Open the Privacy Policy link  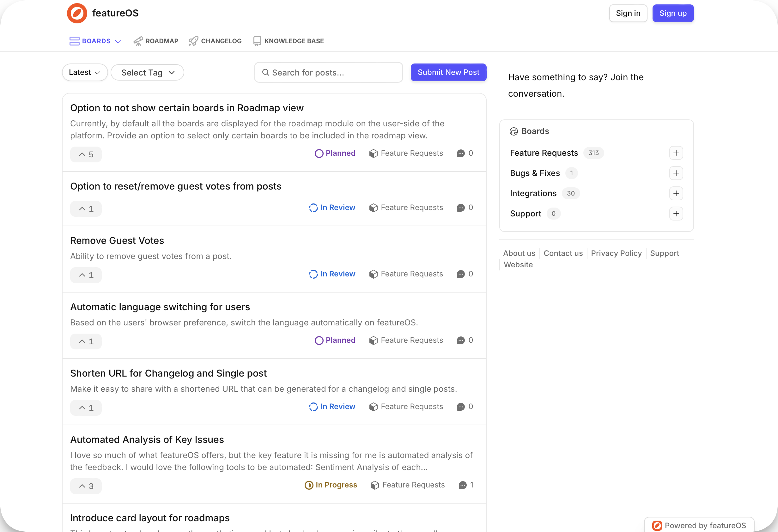tap(616, 253)
